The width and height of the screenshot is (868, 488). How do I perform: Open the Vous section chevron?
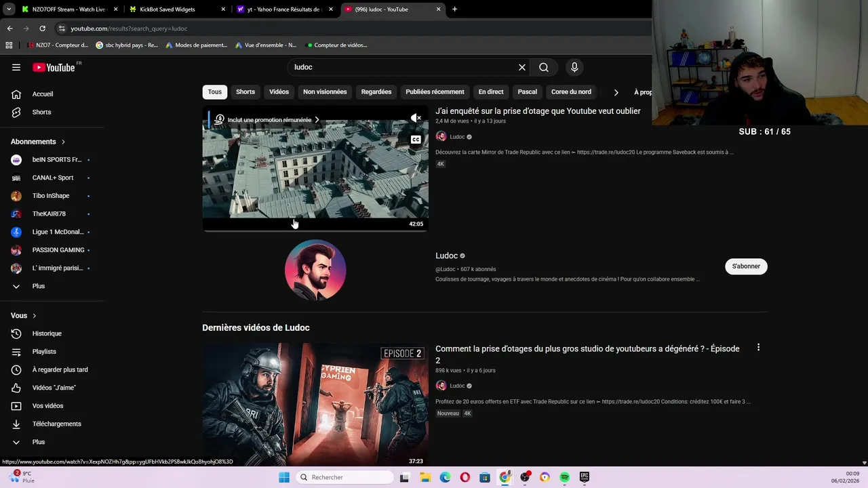[x=34, y=316]
